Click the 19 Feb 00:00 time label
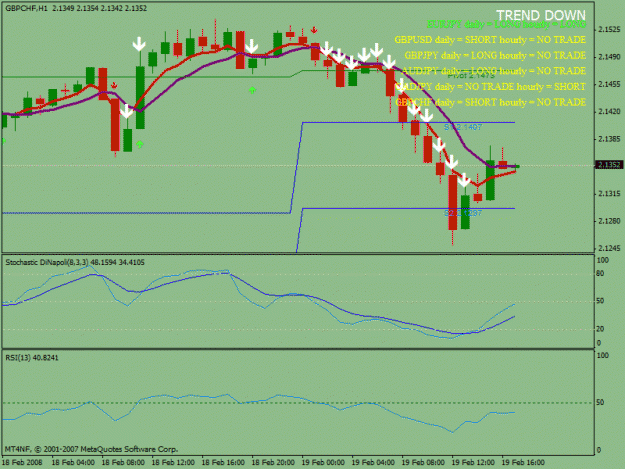The width and height of the screenshot is (625, 469). (323, 463)
